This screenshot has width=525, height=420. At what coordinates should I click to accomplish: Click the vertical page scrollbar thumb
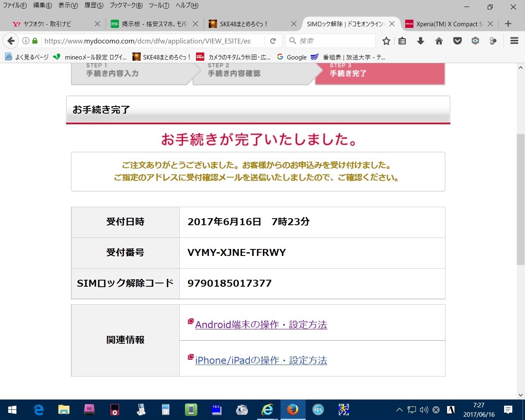click(520, 199)
